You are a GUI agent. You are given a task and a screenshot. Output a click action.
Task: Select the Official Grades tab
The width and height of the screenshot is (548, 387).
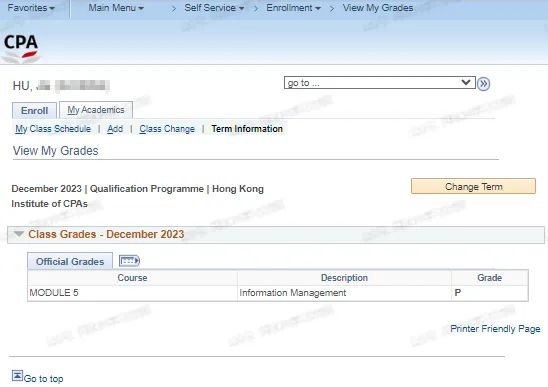70,261
